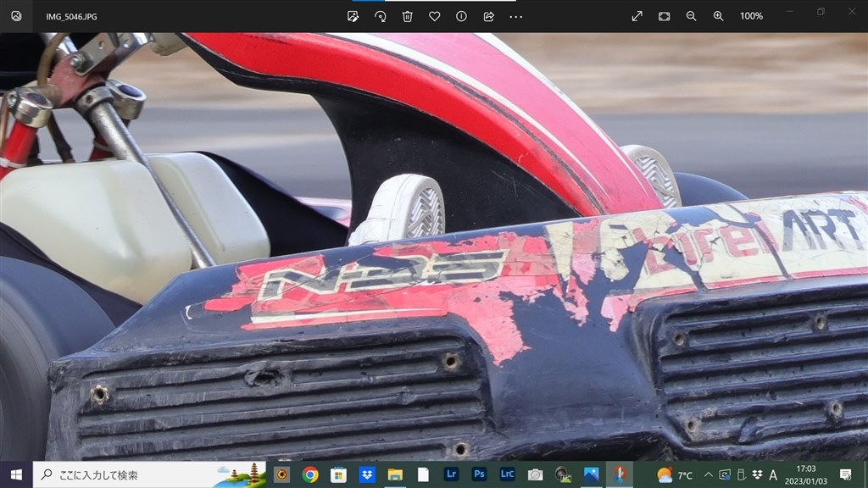Open Snipping Tool from taskbar
This screenshot has width=868, height=488.
(620, 474)
